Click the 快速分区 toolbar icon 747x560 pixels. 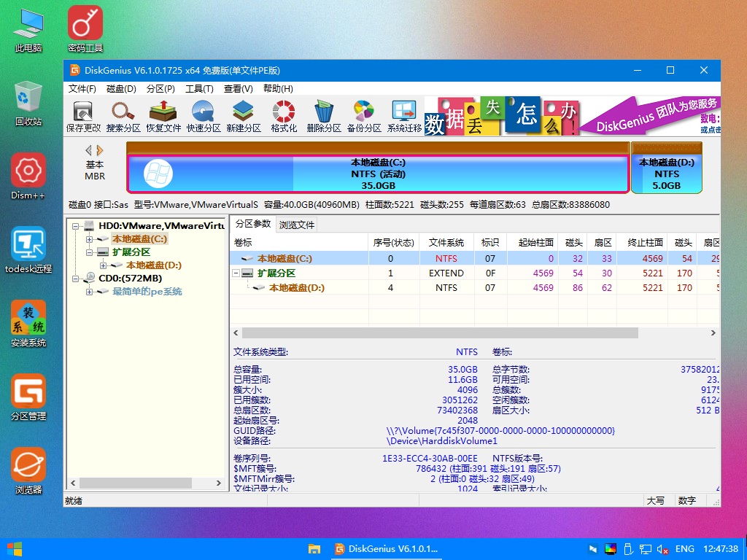[204, 117]
